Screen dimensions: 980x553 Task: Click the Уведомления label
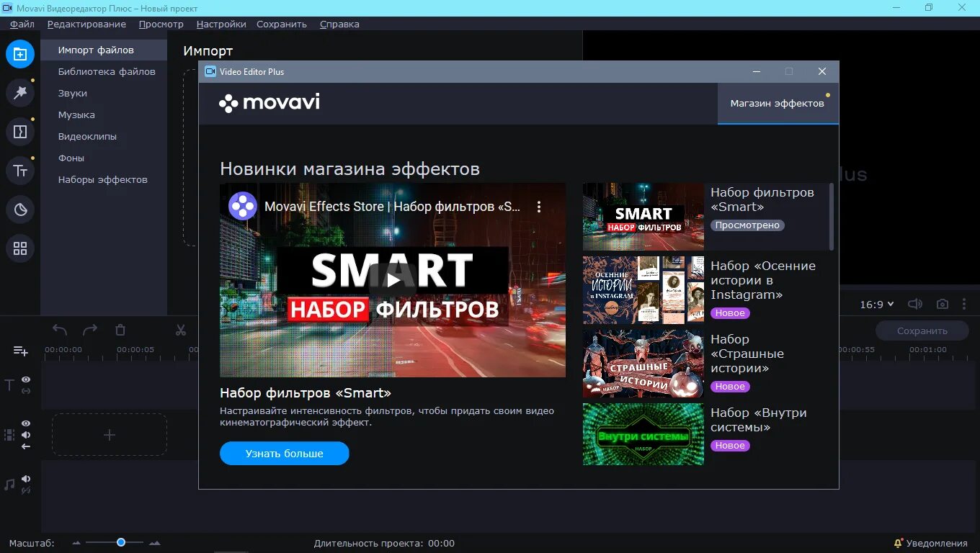point(937,543)
